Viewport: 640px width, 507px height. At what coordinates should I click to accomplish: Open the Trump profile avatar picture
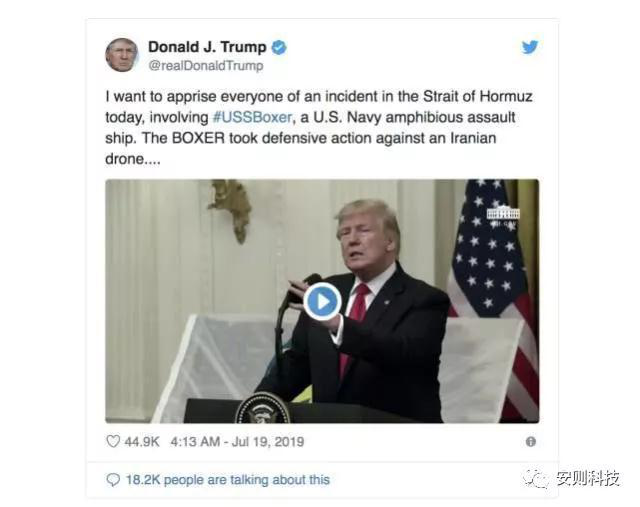[122, 55]
